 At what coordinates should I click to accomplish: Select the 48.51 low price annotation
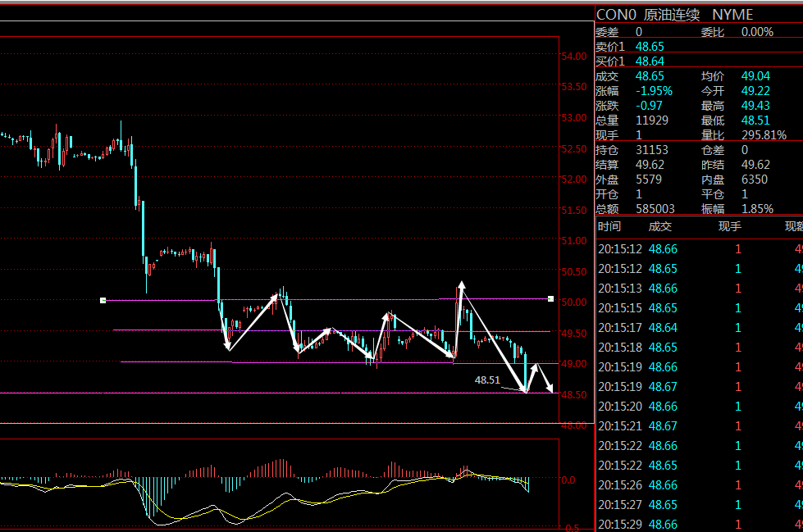pos(487,380)
